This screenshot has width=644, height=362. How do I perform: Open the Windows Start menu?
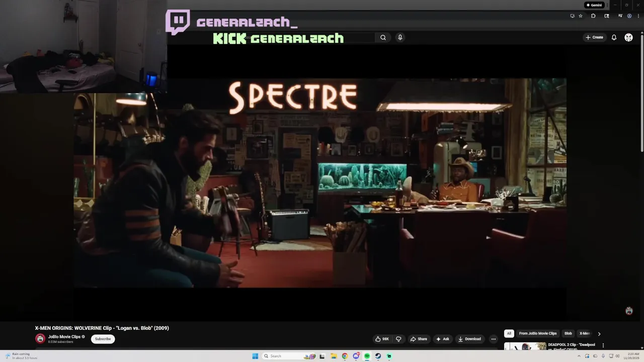(255, 356)
